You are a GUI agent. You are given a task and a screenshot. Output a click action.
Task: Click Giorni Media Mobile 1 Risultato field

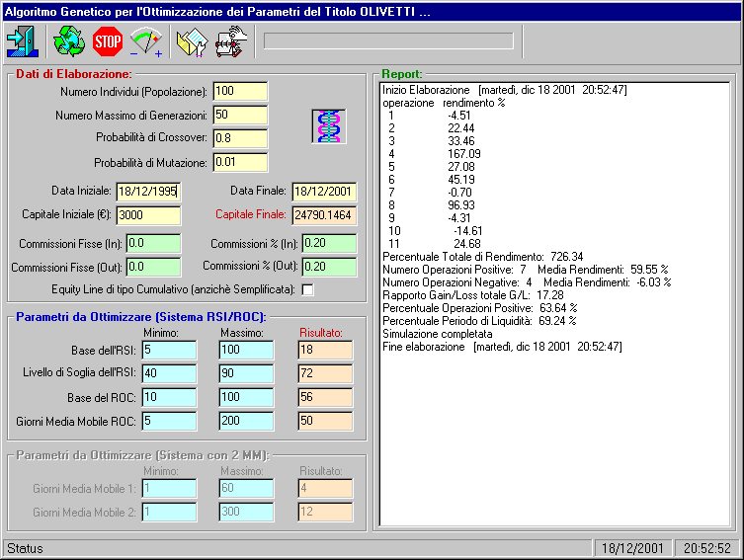tap(325, 489)
